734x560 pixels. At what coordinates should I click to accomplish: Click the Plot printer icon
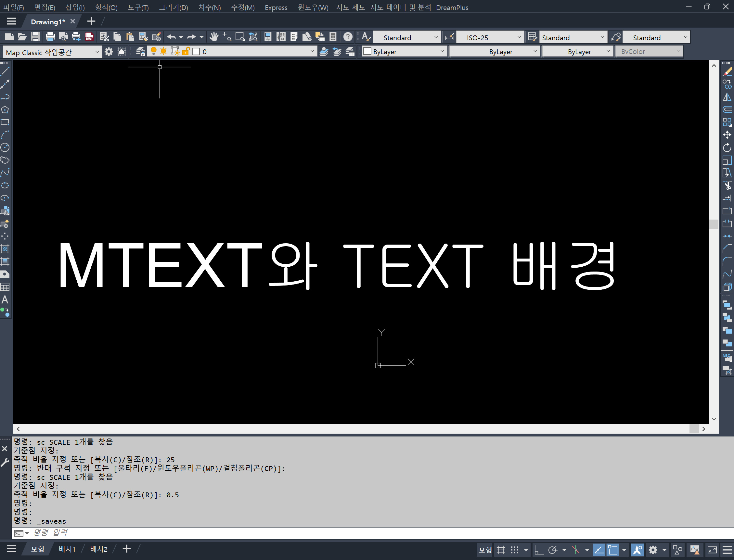click(x=50, y=37)
